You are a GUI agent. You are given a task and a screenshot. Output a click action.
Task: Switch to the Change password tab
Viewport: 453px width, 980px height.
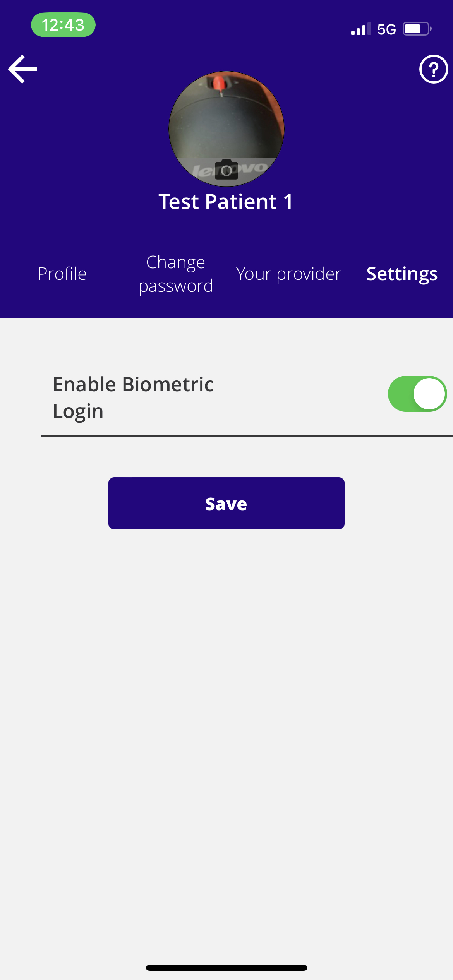(x=176, y=274)
